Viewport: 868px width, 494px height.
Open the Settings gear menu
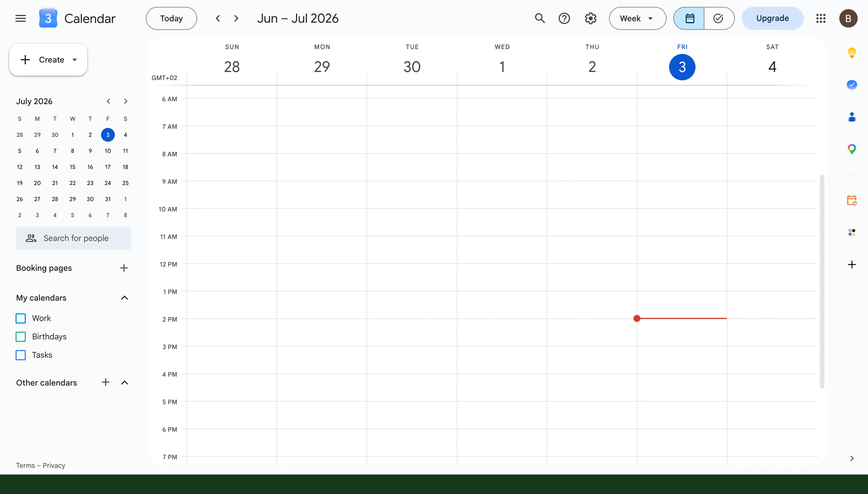click(591, 18)
